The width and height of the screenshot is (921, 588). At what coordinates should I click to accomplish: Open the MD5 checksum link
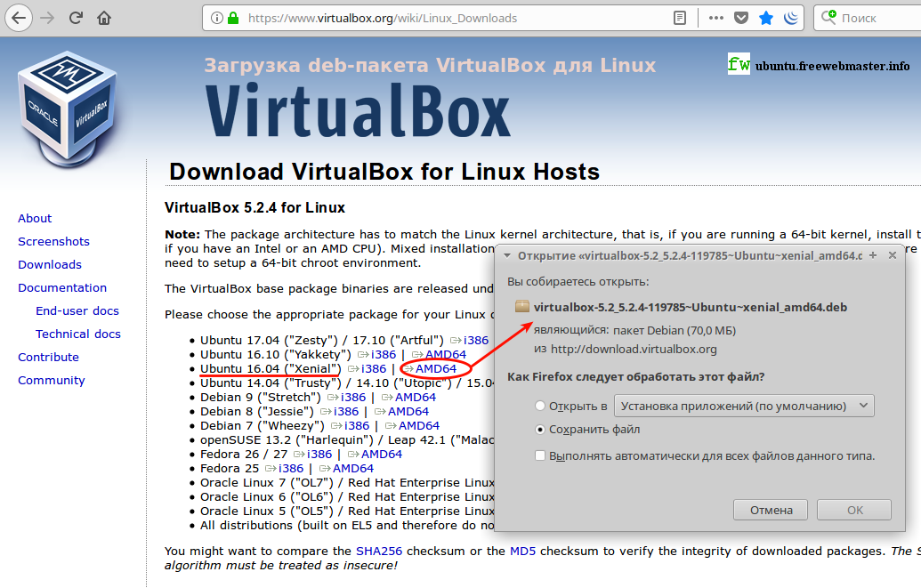click(522, 551)
